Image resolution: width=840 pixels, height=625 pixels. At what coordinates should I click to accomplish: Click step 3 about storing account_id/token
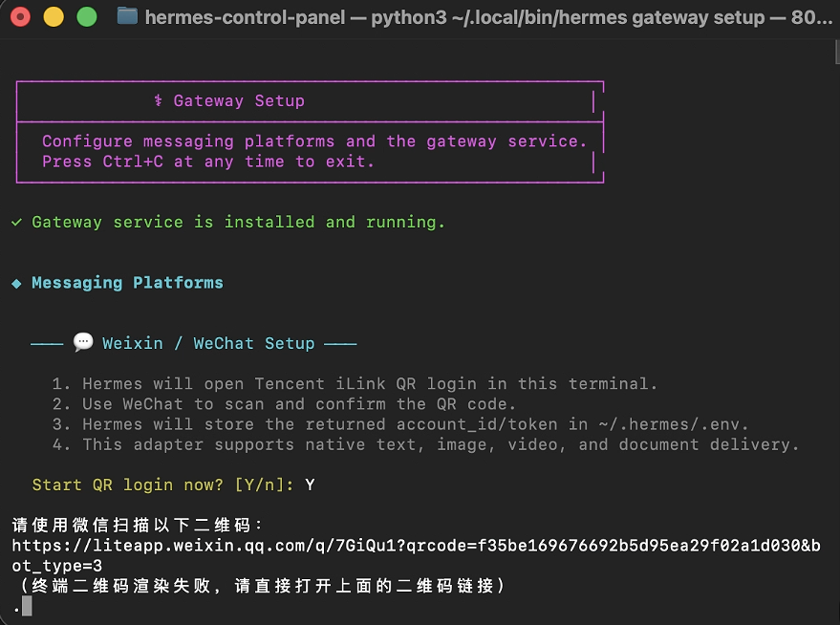tap(399, 424)
